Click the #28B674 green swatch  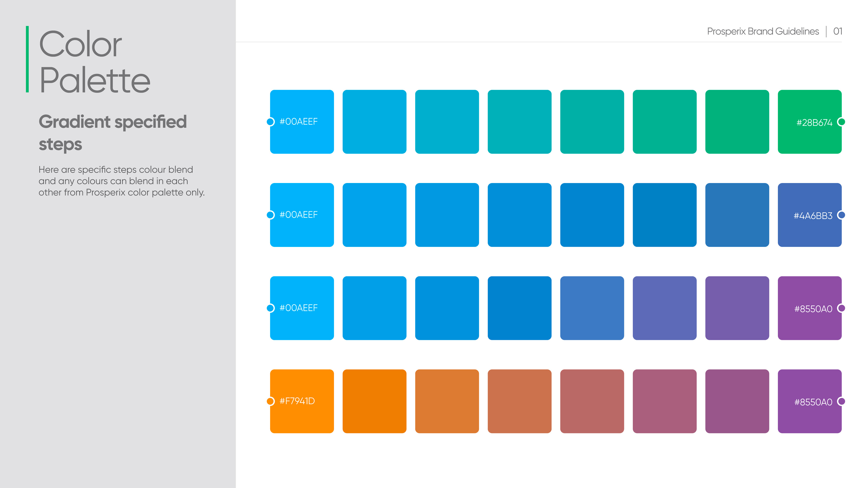[809, 122]
